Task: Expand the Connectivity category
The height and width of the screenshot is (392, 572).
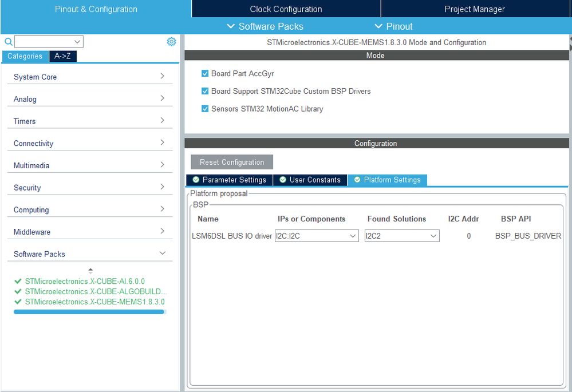Action: click(90, 143)
